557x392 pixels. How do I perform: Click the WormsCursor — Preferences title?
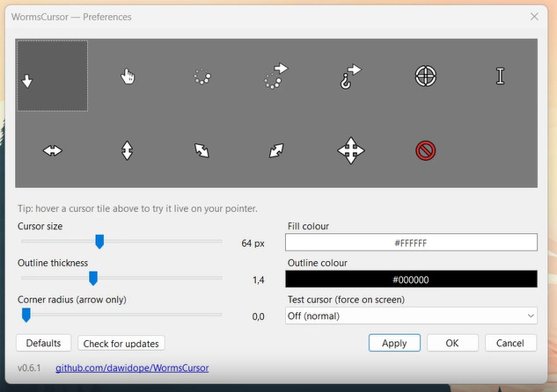coord(71,17)
